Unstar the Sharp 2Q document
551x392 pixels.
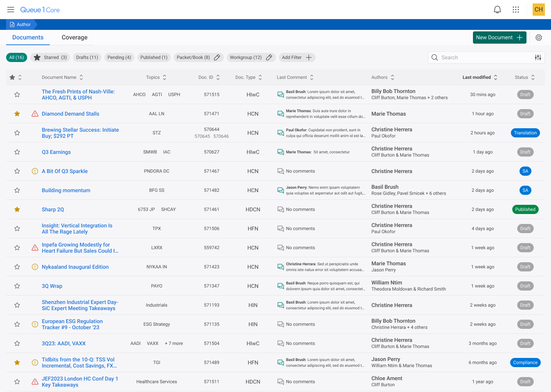tap(17, 209)
